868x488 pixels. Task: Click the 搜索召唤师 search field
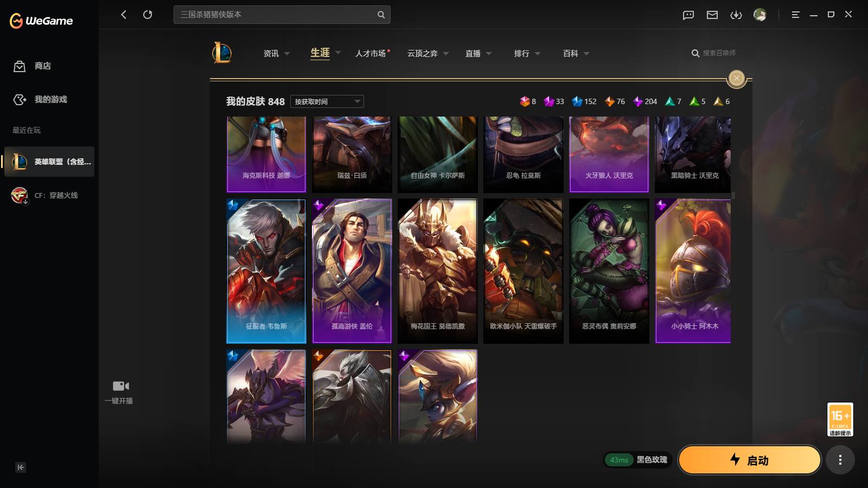point(714,53)
